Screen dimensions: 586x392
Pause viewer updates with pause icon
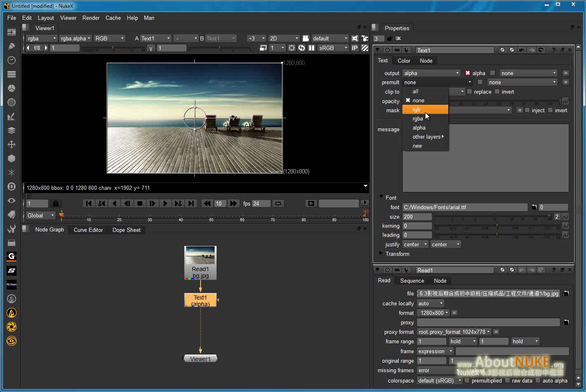tap(312, 48)
